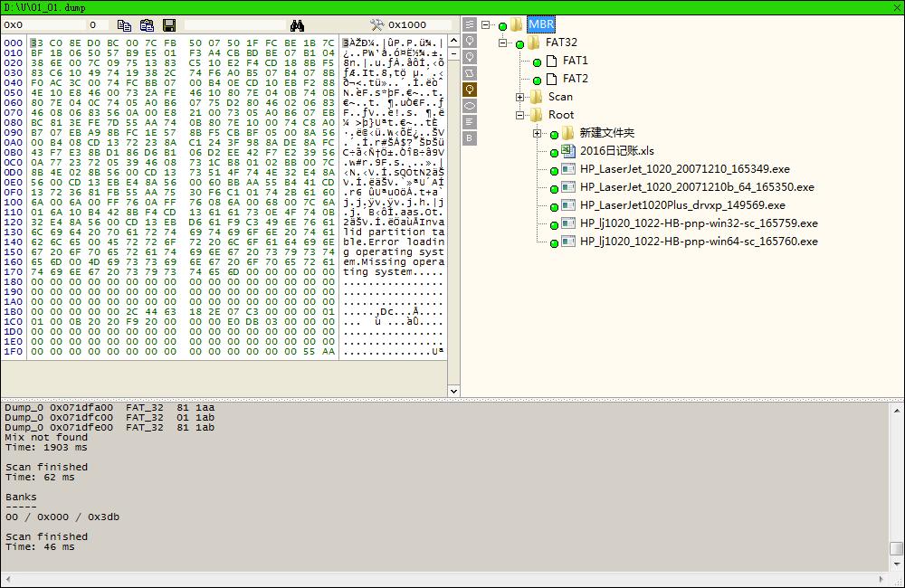
Task: Click the B icon in the vertical toolbar
Action: tap(470, 138)
